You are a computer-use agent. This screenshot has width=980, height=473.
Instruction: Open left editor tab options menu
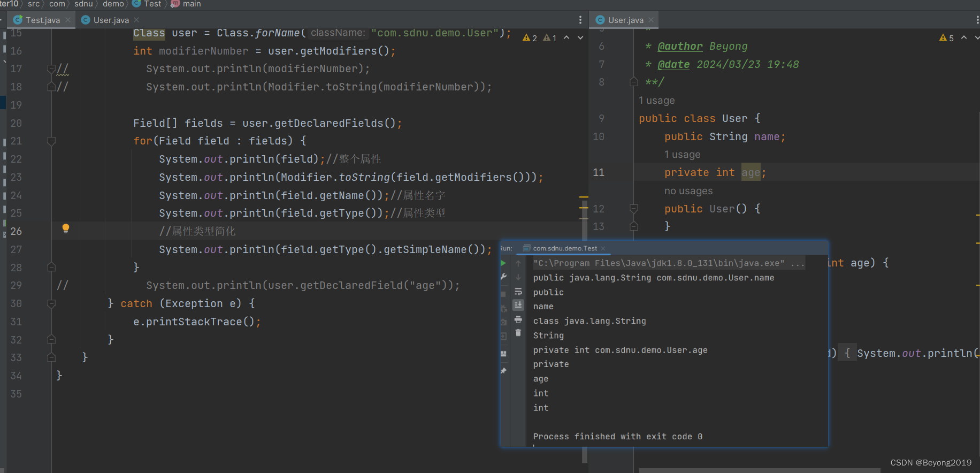point(580,20)
